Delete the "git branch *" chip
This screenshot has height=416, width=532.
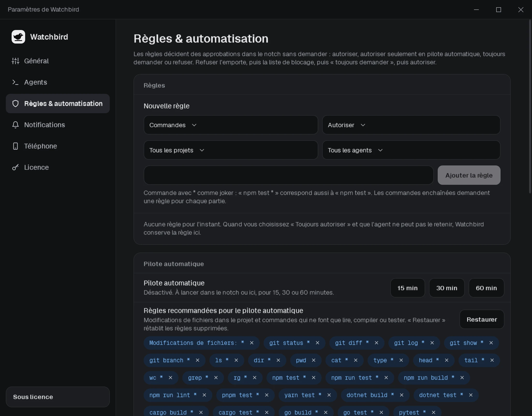coord(197,360)
